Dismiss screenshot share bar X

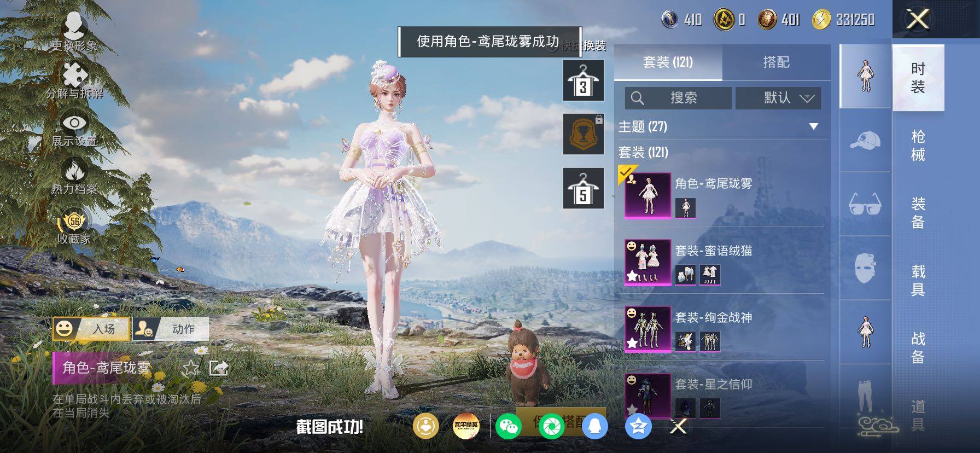point(678,426)
